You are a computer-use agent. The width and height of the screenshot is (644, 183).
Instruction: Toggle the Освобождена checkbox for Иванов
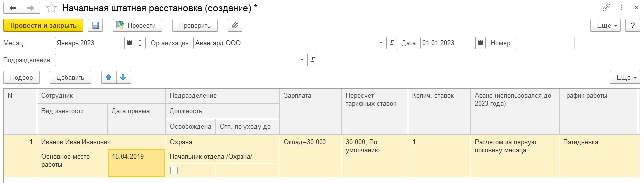tap(173, 170)
